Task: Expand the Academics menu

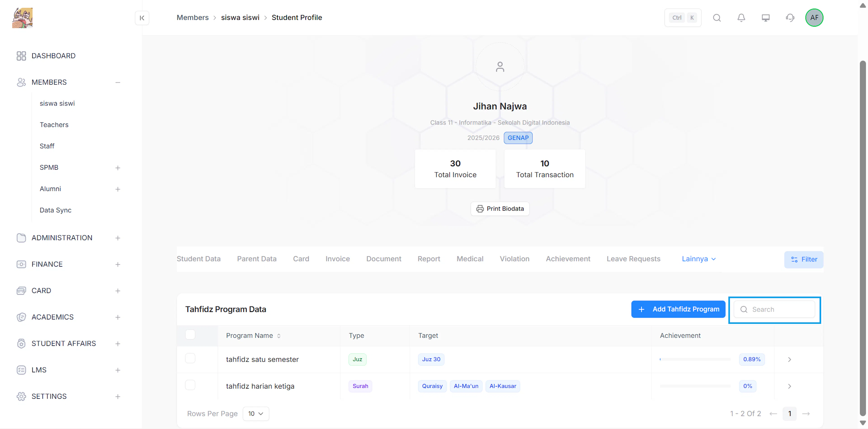Action: coord(118,318)
